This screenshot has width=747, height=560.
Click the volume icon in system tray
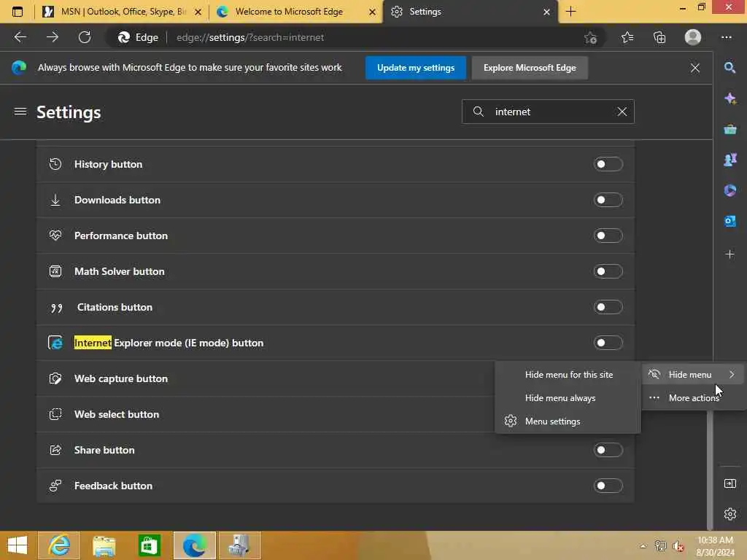pyautogui.click(x=678, y=546)
